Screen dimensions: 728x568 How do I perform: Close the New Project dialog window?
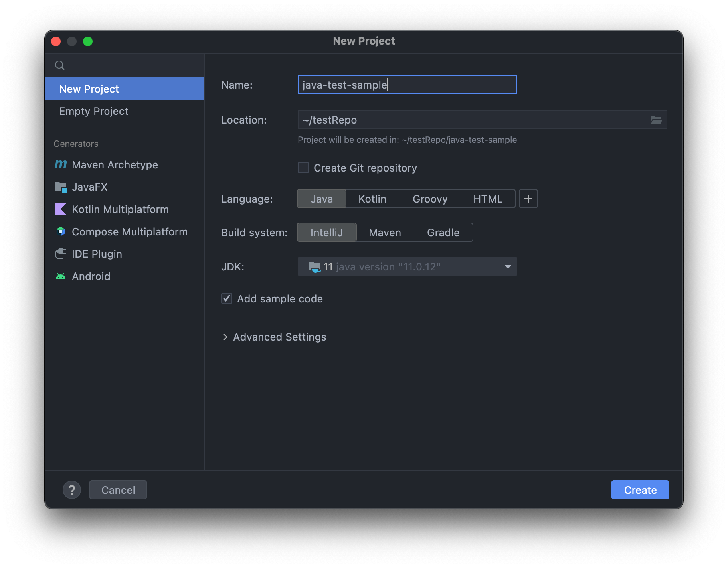(56, 41)
